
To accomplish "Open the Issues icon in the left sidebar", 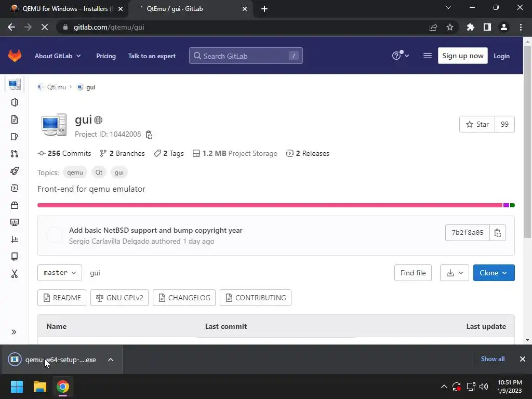I will [14, 137].
